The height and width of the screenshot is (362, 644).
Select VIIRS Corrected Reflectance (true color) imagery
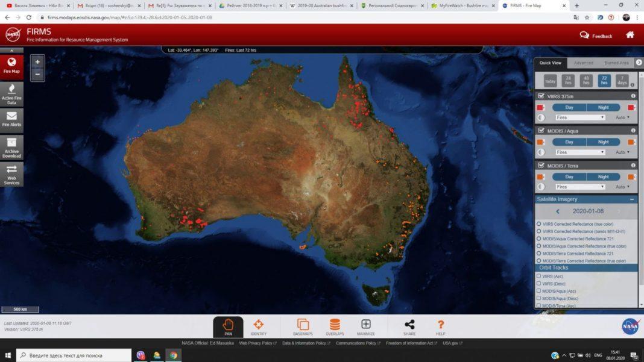[539, 224]
